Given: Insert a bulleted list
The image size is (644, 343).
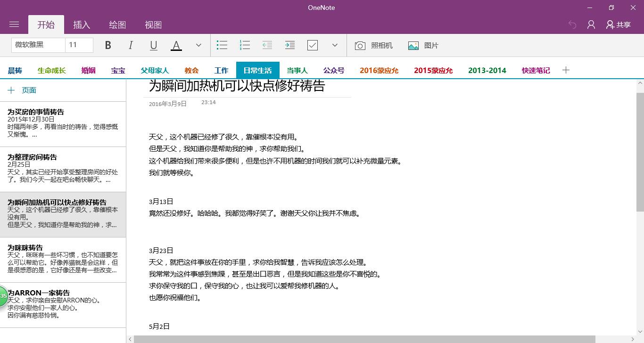Looking at the screenshot, I should pos(222,45).
